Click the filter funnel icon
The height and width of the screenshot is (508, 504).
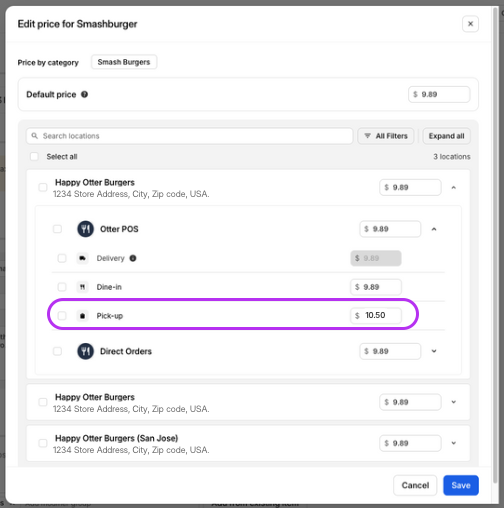point(367,136)
